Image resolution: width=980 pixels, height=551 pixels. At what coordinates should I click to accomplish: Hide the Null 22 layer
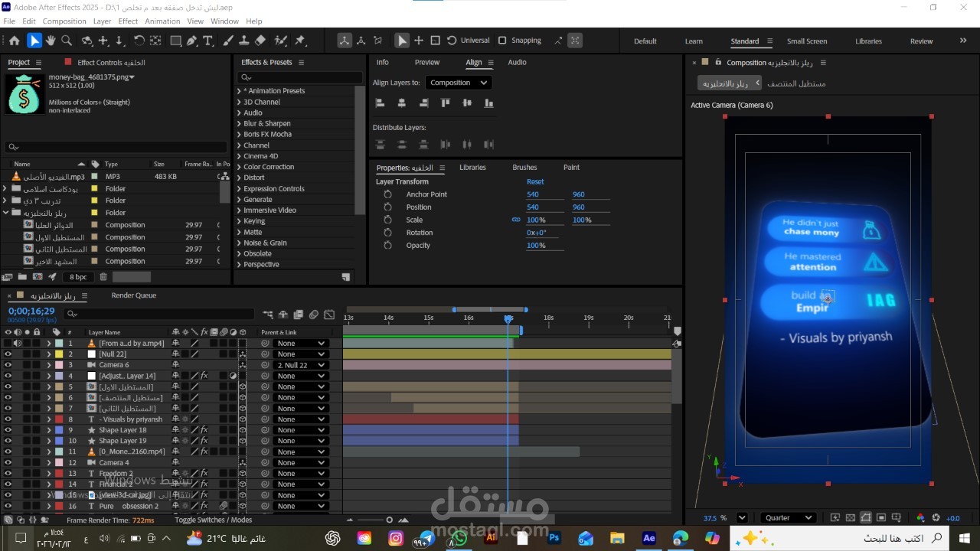[8, 354]
